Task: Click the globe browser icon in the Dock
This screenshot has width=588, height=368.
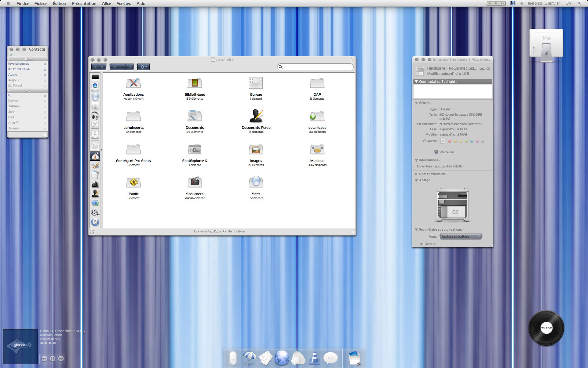Action: [x=282, y=358]
